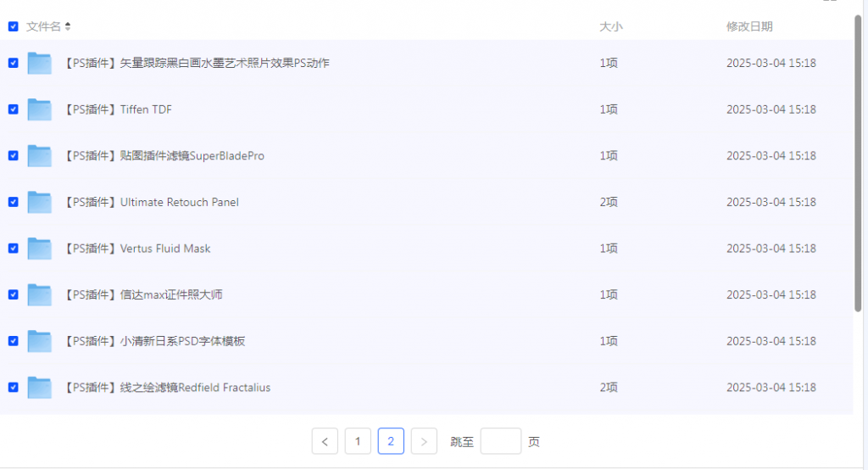Uncheck the Ultimate Retouch Panel row checkbox
868x470 pixels.
pos(14,202)
